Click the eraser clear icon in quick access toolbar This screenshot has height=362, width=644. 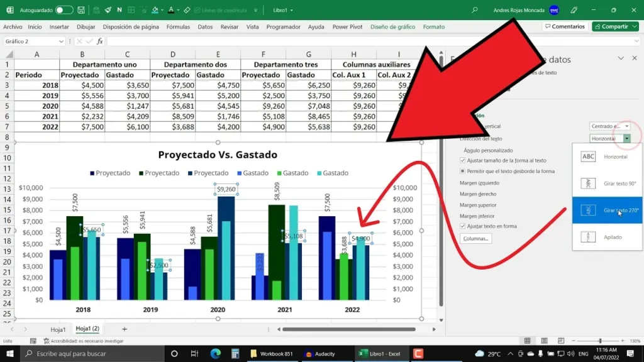(187, 10)
